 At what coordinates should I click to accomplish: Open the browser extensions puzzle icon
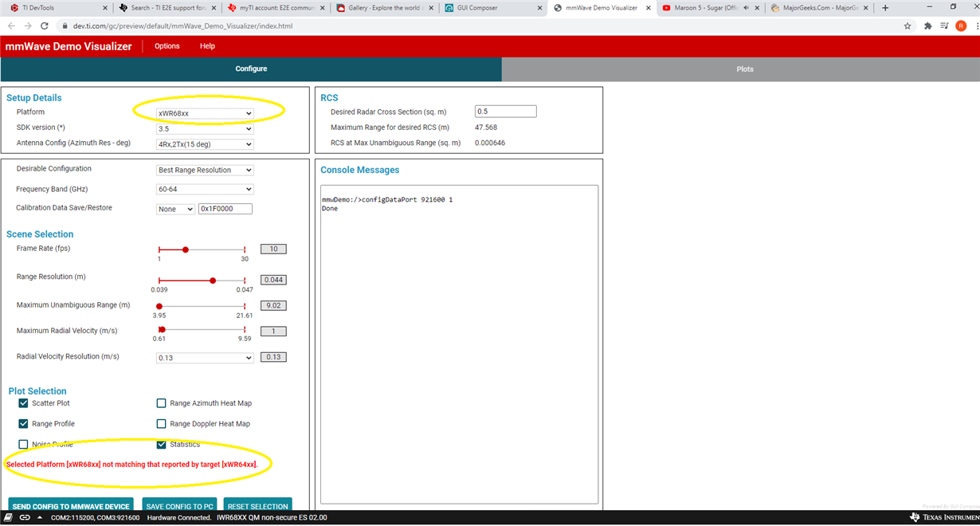(927, 26)
